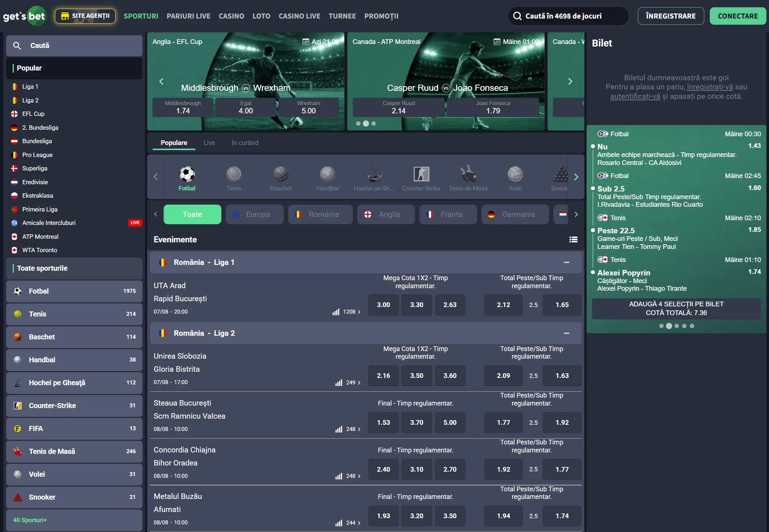Switch to the Populare tab
Image resolution: width=769 pixels, height=532 pixels.
(174, 143)
